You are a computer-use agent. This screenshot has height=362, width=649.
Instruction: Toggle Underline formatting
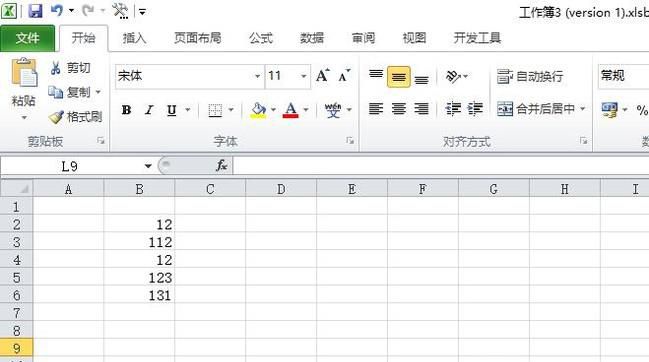(171, 110)
